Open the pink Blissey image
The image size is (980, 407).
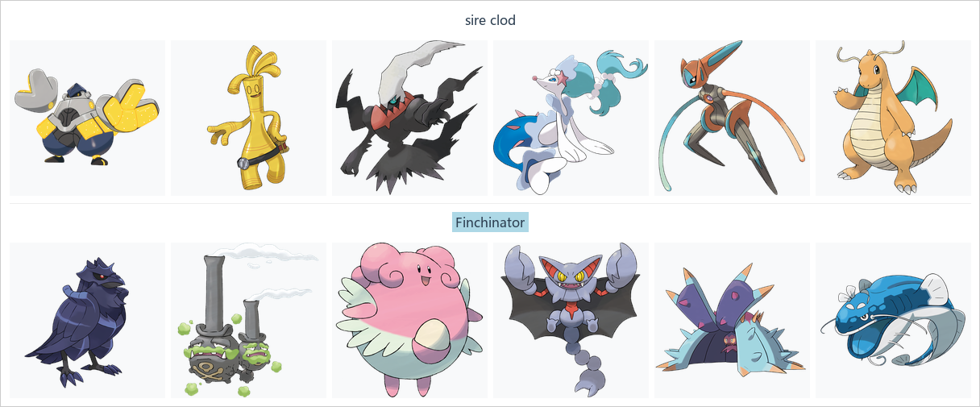point(409,320)
